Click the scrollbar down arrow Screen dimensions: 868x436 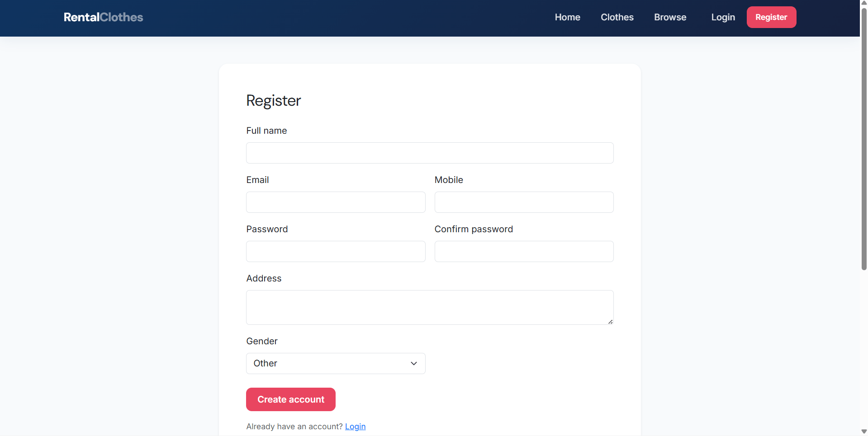pyautogui.click(x=864, y=432)
